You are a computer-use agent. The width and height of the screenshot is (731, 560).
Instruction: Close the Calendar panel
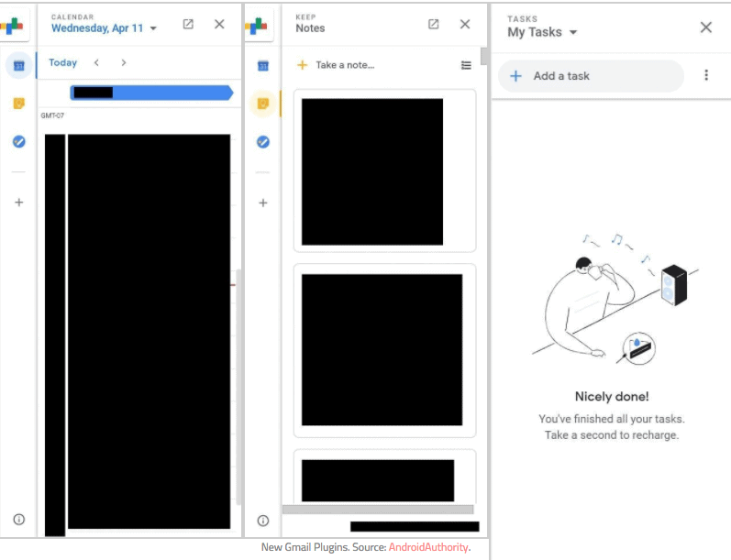tap(219, 24)
